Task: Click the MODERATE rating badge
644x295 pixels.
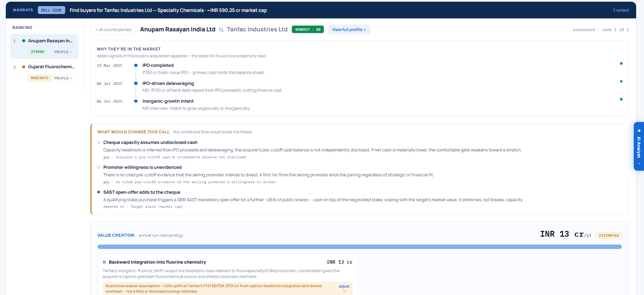Action: tap(40, 78)
